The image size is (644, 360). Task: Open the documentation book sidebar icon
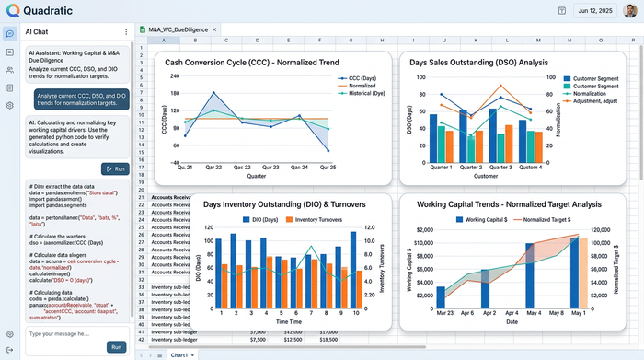click(10, 88)
